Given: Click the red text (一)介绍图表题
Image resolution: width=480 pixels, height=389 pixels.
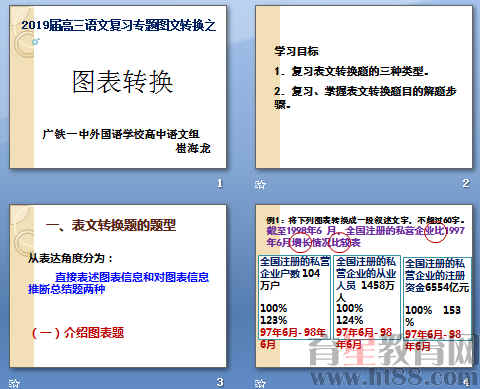Looking at the screenshot, I should (x=78, y=332).
